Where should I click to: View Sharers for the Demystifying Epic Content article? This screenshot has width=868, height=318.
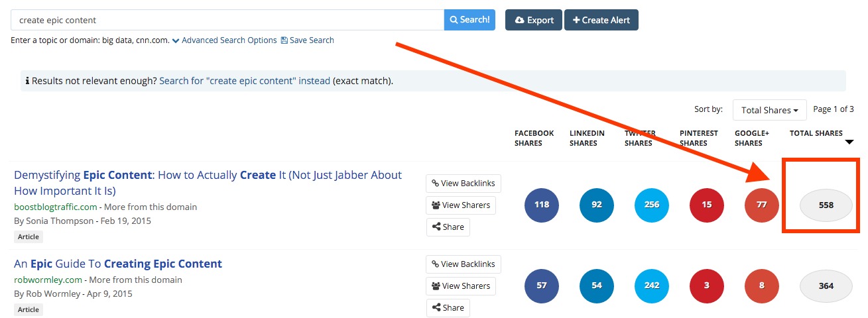pyautogui.click(x=460, y=205)
